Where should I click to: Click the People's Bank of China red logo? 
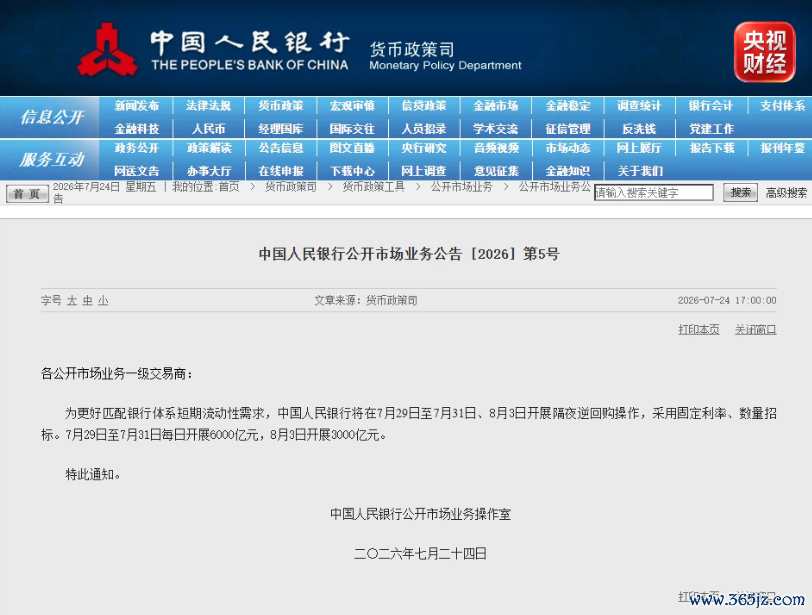pyautogui.click(x=107, y=50)
